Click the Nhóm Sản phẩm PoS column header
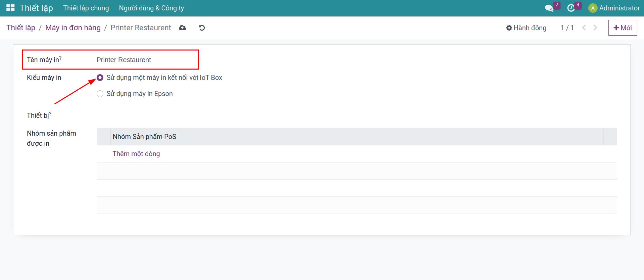Screen dimensions: 644x280 pos(144,137)
